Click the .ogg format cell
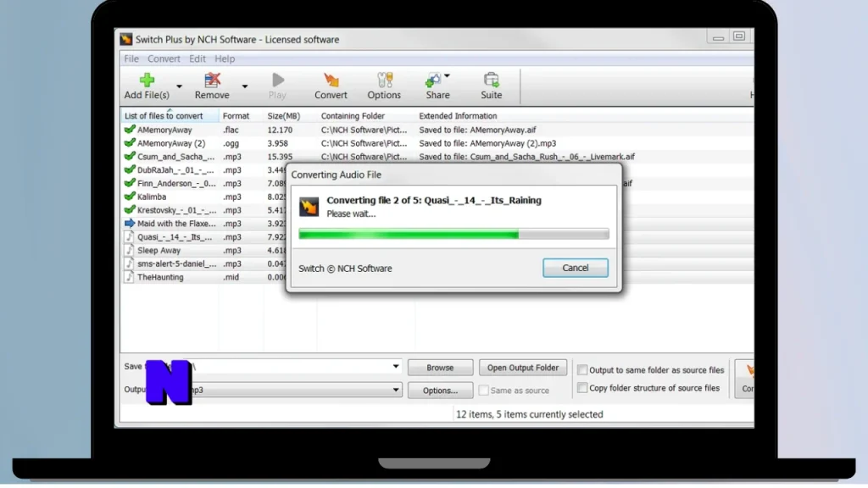Viewport: 868px width, 488px height. pos(231,143)
